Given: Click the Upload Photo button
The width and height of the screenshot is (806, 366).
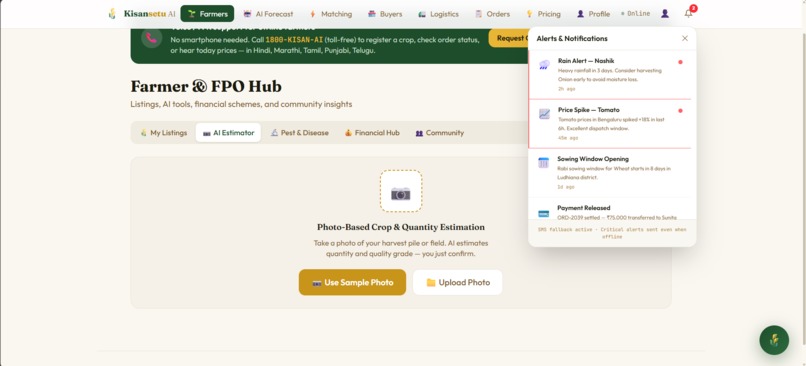Looking at the screenshot, I should (457, 282).
